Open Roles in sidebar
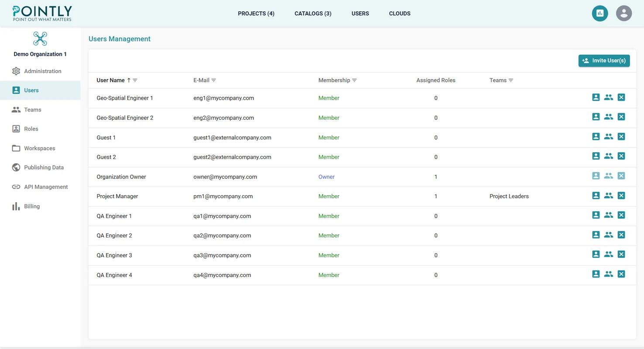The image size is (644, 349). [40, 129]
